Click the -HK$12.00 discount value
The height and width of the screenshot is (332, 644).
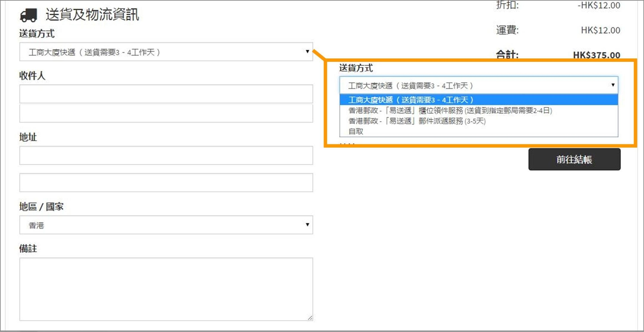pyautogui.click(x=599, y=5)
